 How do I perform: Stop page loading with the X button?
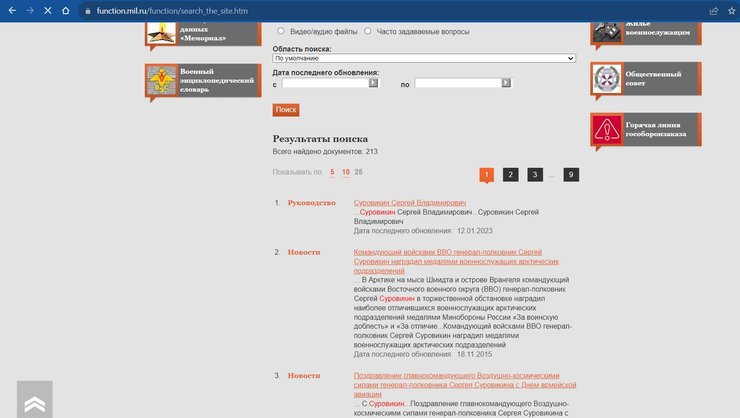tap(48, 10)
